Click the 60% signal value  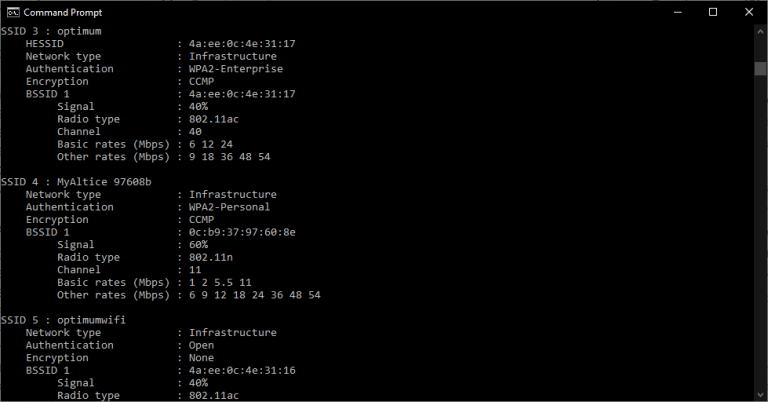point(197,244)
